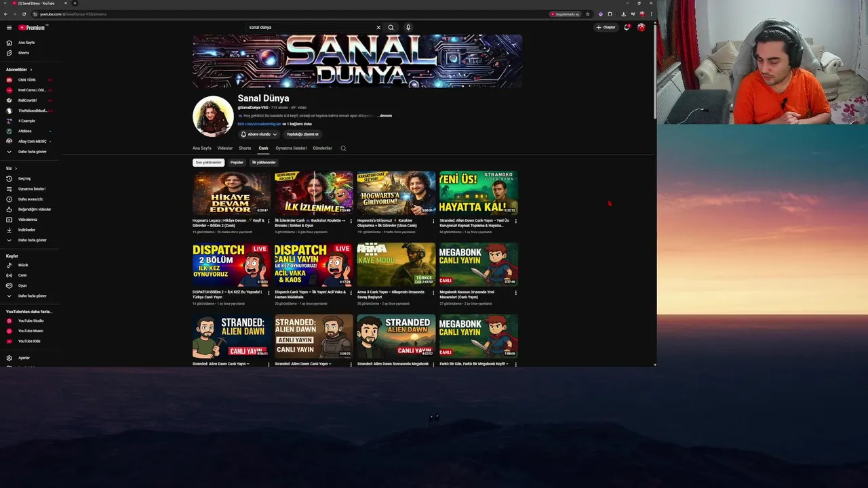This screenshot has width=868, height=488.
Task: Open the notifications bell
Action: click(627, 28)
